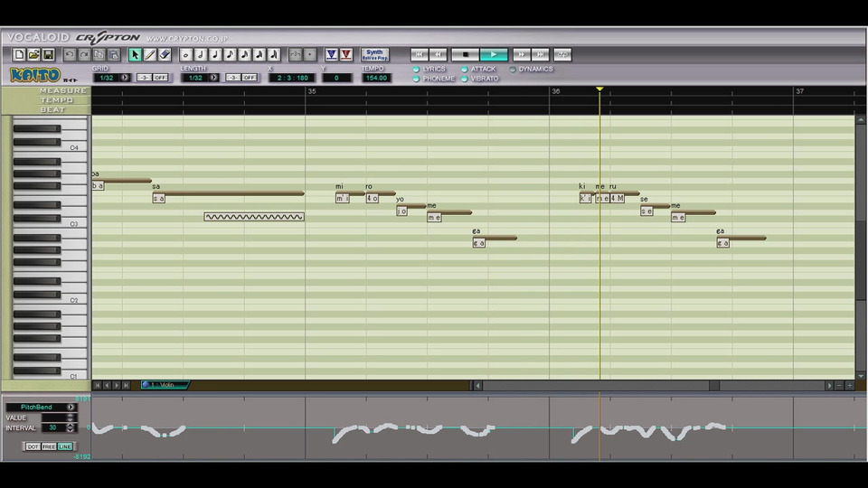868x488 pixels.
Task: Go to the last track with the track navigator
Action: [127, 385]
